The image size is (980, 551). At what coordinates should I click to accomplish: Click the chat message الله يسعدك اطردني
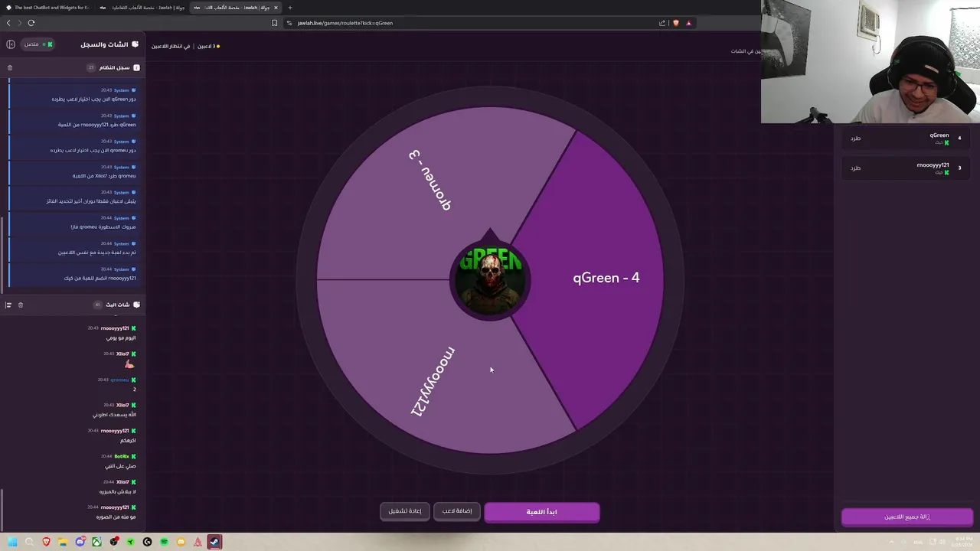tap(115, 415)
